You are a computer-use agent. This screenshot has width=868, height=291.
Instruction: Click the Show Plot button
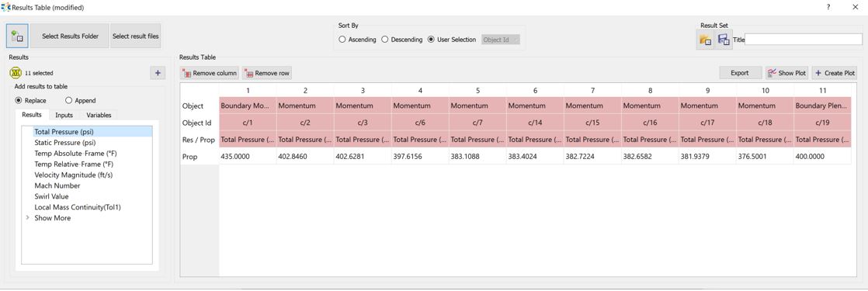coord(786,73)
